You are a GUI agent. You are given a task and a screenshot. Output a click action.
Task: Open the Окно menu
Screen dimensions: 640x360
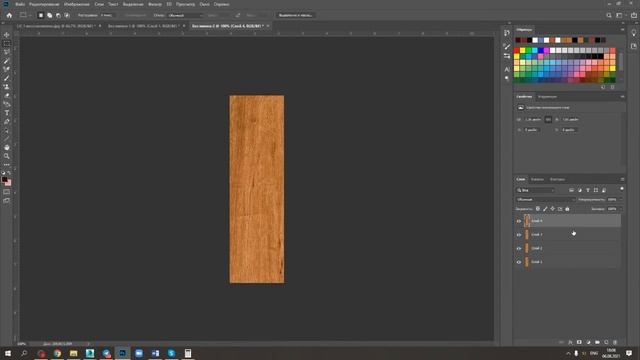[x=204, y=4]
